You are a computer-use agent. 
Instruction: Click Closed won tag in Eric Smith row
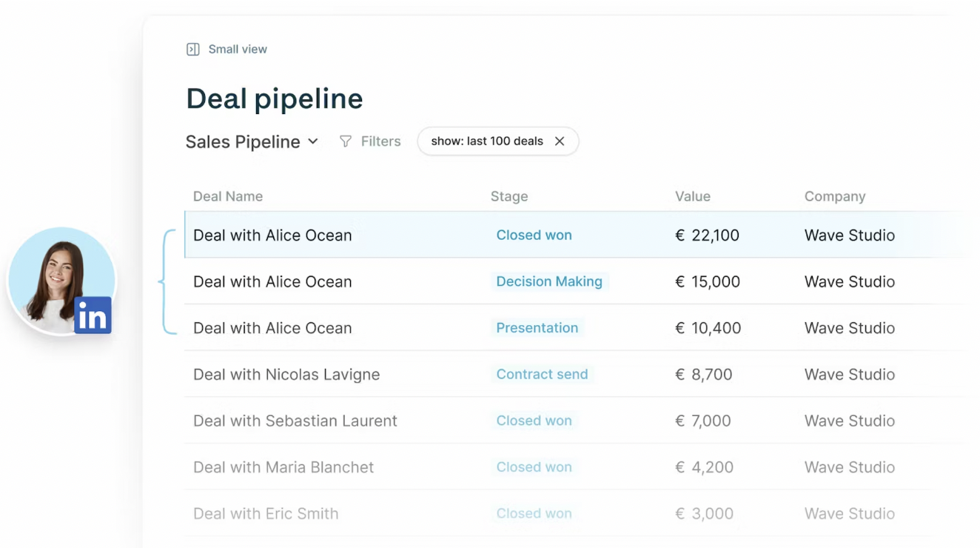coord(534,513)
